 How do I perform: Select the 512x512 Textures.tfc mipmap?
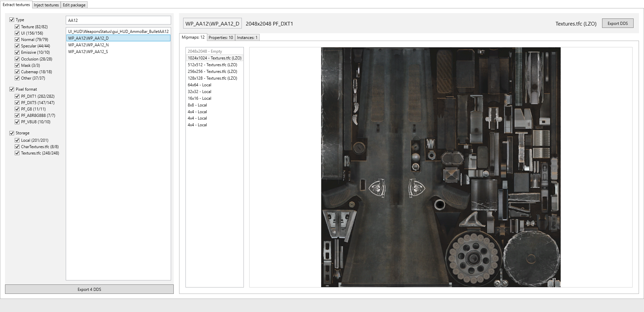click(x=215, y=65)
